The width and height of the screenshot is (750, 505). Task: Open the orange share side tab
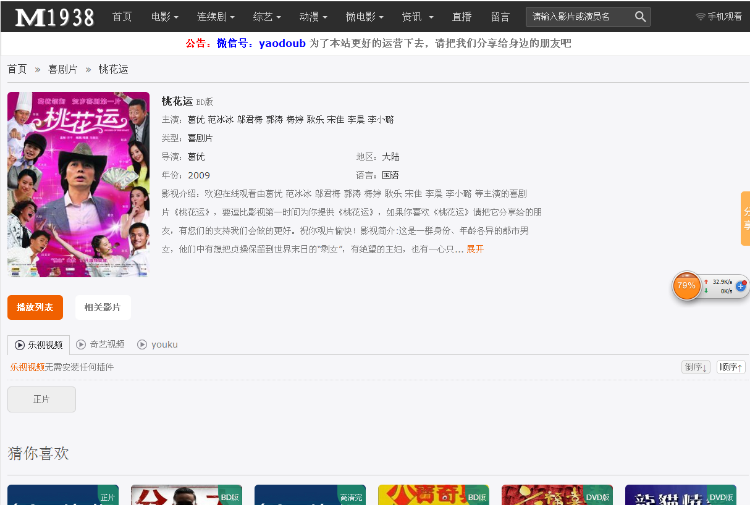tap(745, 219)
